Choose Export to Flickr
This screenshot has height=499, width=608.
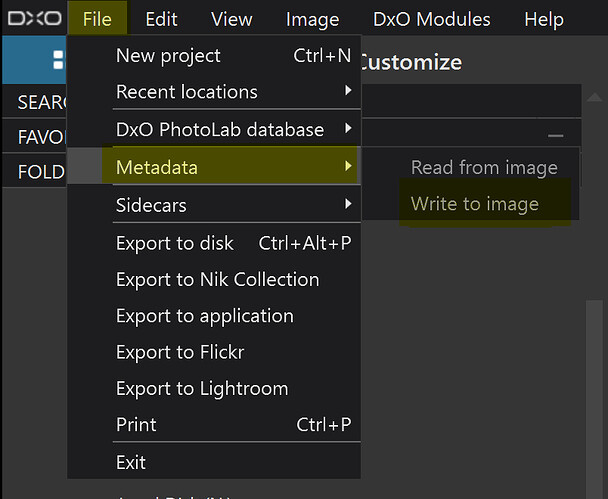pyautogui.click(x=180, y=352)
